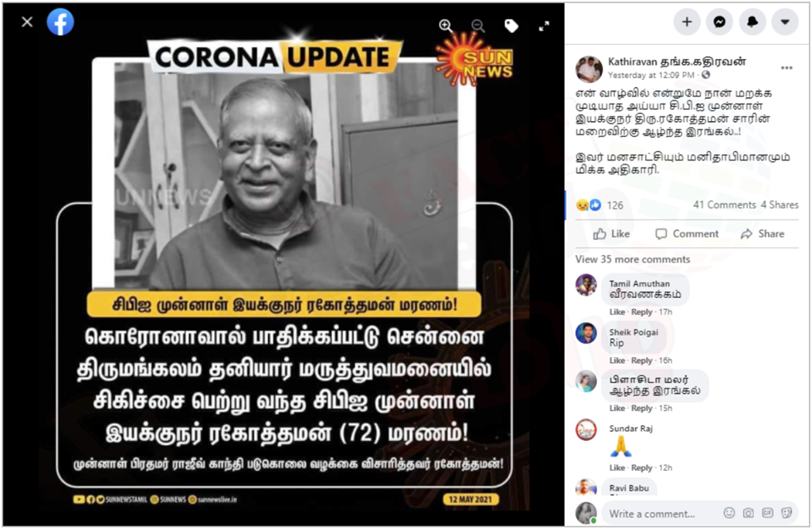The height and width of the screenshot is (529, 812).
Task: Like the post
Action: coord(612,233)
